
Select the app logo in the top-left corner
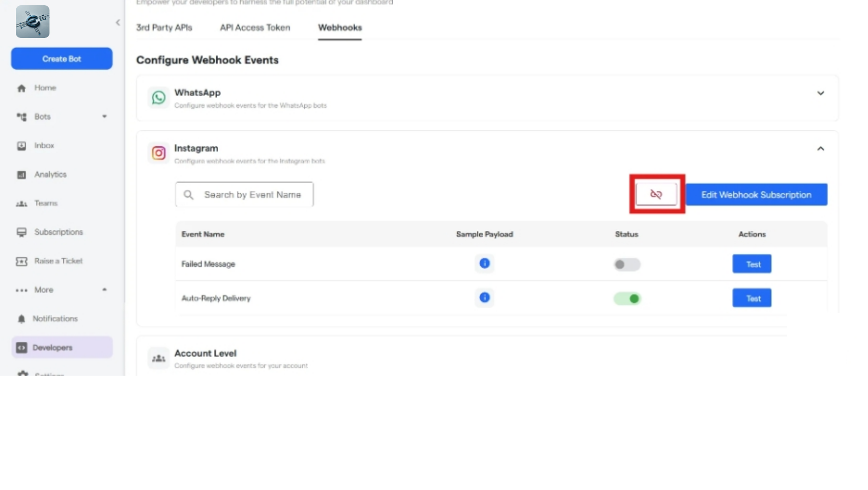click(32, 21)
